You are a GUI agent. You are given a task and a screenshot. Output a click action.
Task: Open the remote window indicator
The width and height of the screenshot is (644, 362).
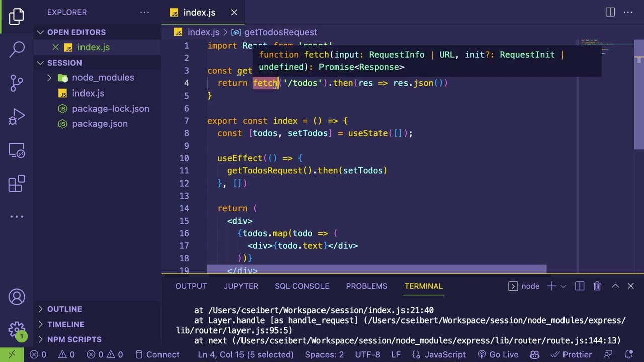12,354
